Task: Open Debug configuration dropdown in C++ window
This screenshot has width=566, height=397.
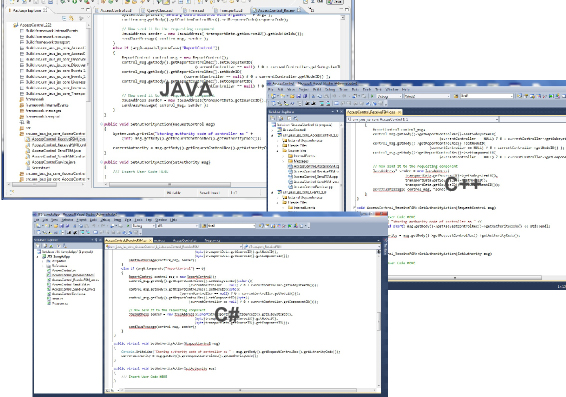Action: (x=389, y=96)
